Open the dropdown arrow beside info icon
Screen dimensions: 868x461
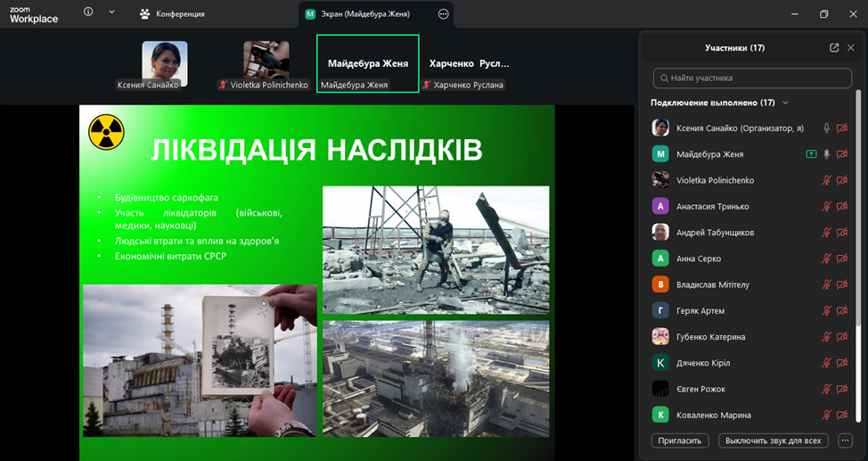[x=111, y=12]
